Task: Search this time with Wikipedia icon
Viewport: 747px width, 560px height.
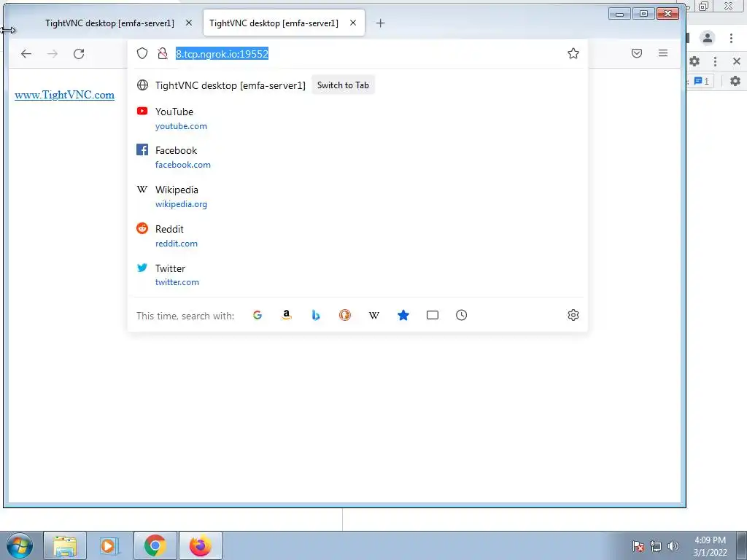Action: pos(374,315)
